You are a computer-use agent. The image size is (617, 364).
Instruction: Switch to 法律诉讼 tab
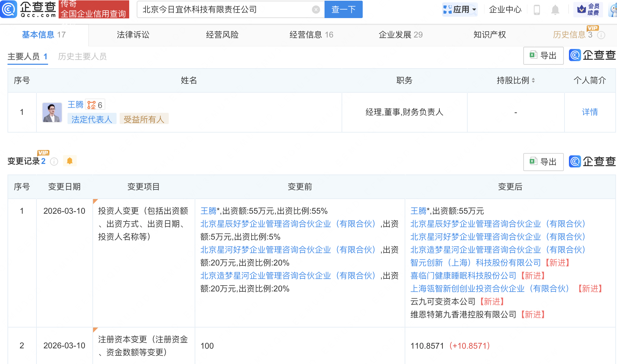pos(133,35)
